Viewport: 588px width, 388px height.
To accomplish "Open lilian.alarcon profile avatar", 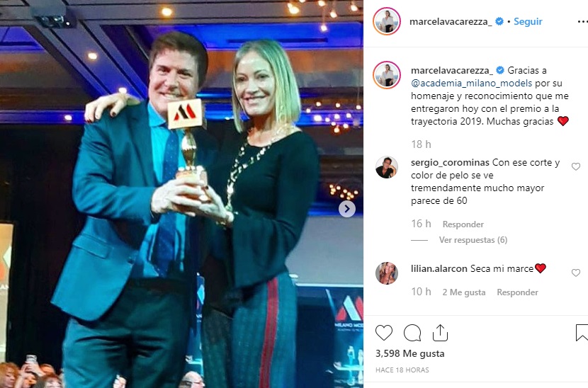I will click(x=387, y=273).
